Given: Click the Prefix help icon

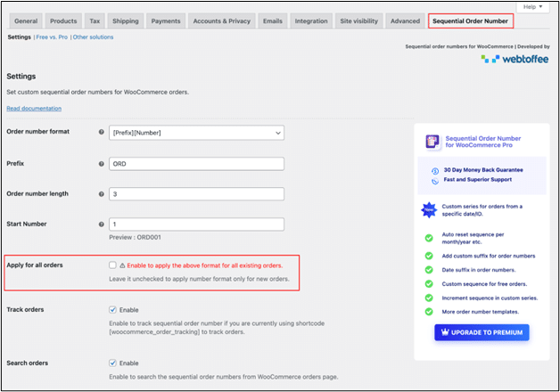Looking at the screenshot, I should point(102,164).
